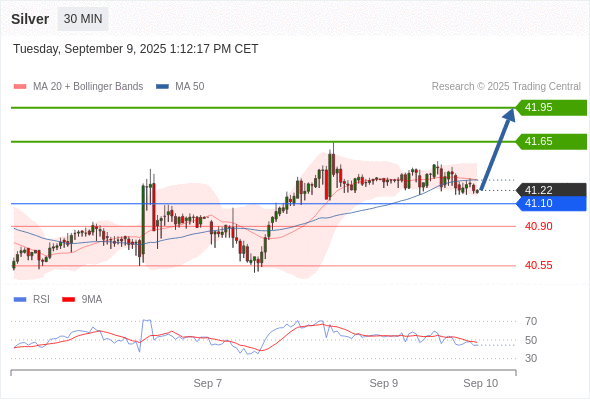Click the pink MA 20 Bollinger legend swatch
This screenshot has width=590, height=400.
pyautogui.click(x=20, y=87)
